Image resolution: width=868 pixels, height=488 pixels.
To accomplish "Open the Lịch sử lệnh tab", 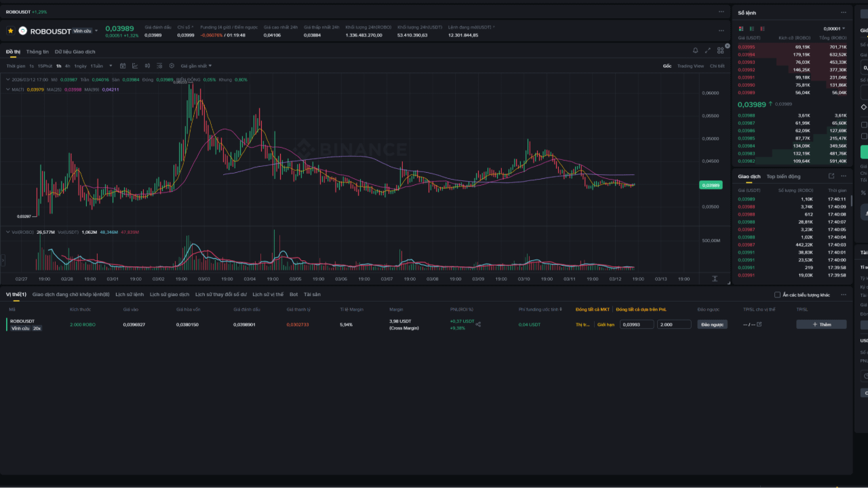I will tap(130, 294).
